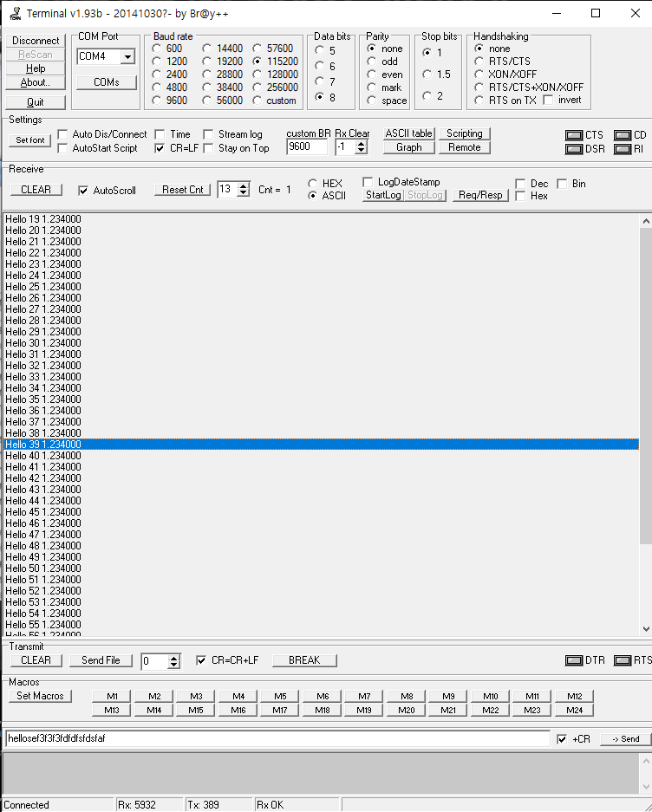The height and width of the screenshot is (812, 652).
Task: Switch receive display to HEX
Action: coord(313,184)
